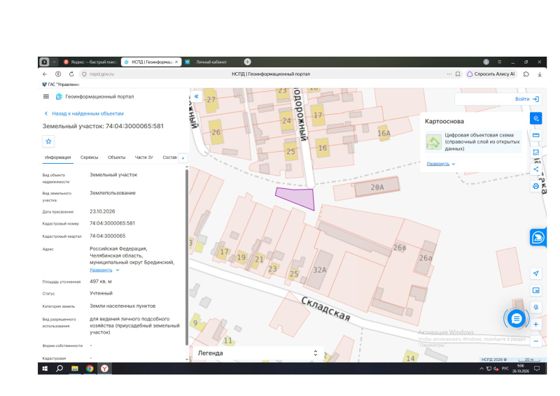Switch to the Сервисы tab

click(89, 157)
